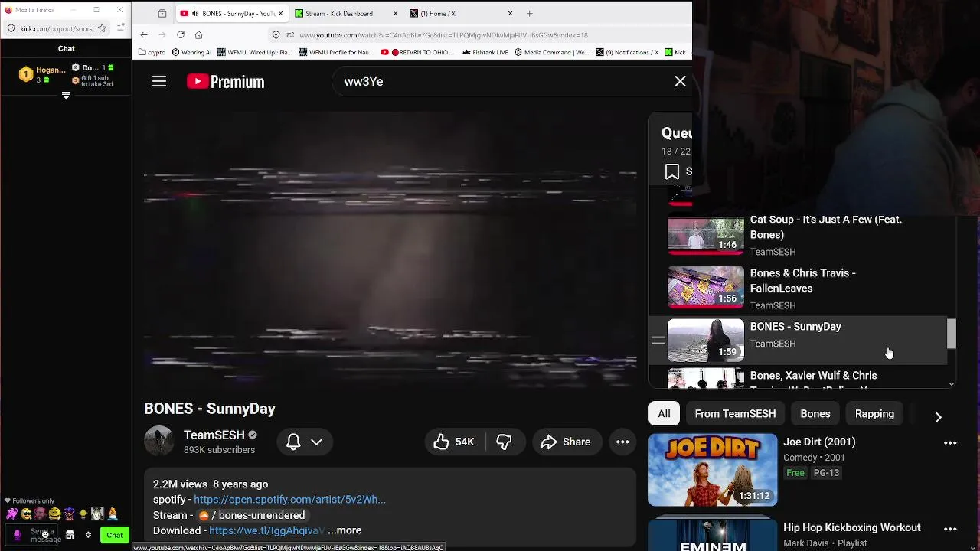980x551 pixels.
Task: Open the Kick popout window menu icon
Action: tap(121, 28)
